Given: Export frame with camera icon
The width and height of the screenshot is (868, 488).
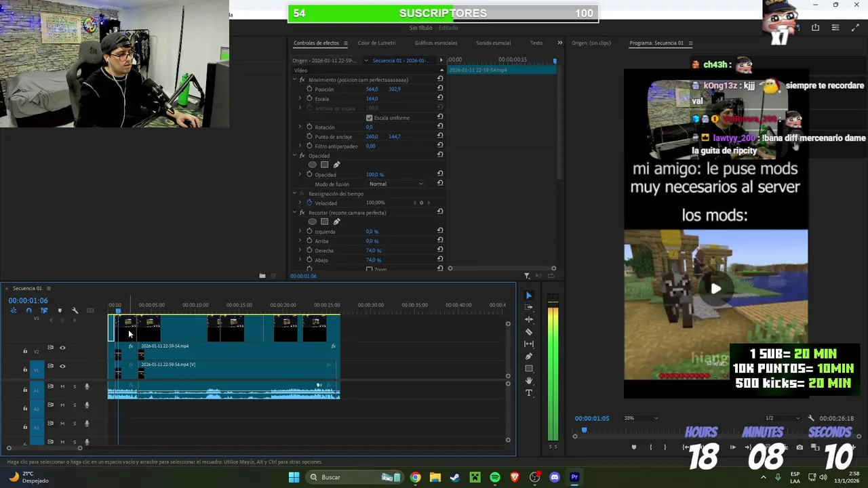Looking at the screenshot, I should (800, 447).
